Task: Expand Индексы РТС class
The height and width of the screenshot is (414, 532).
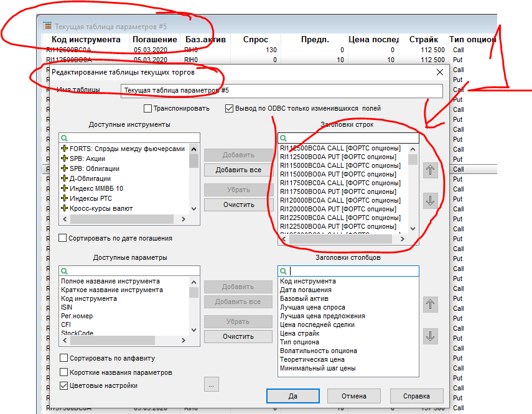Action: tap(64, 198)
